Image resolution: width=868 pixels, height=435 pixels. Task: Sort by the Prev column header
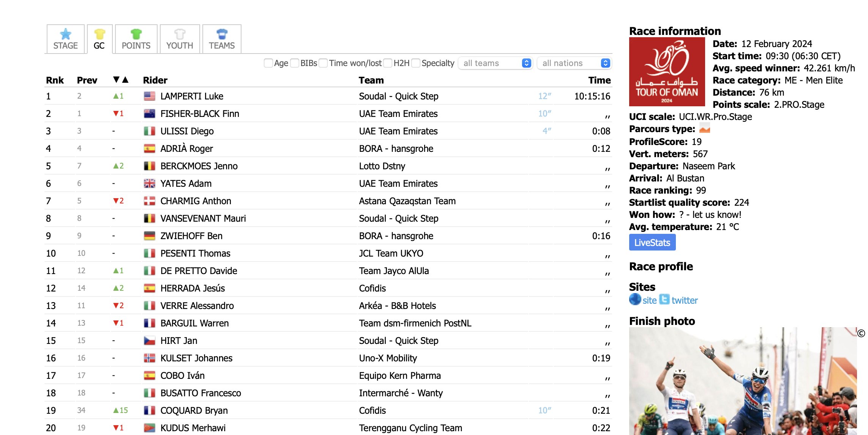(87, 80)
